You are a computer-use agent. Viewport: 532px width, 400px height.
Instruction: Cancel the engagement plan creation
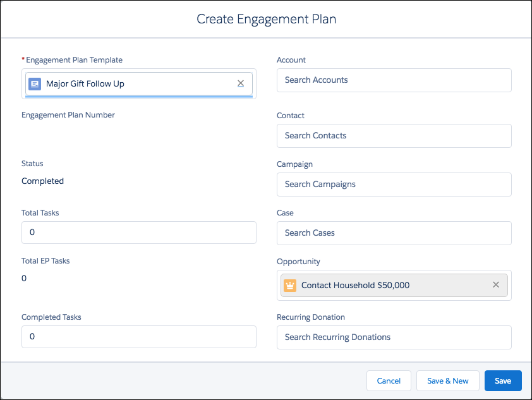(x=389, y=380)
